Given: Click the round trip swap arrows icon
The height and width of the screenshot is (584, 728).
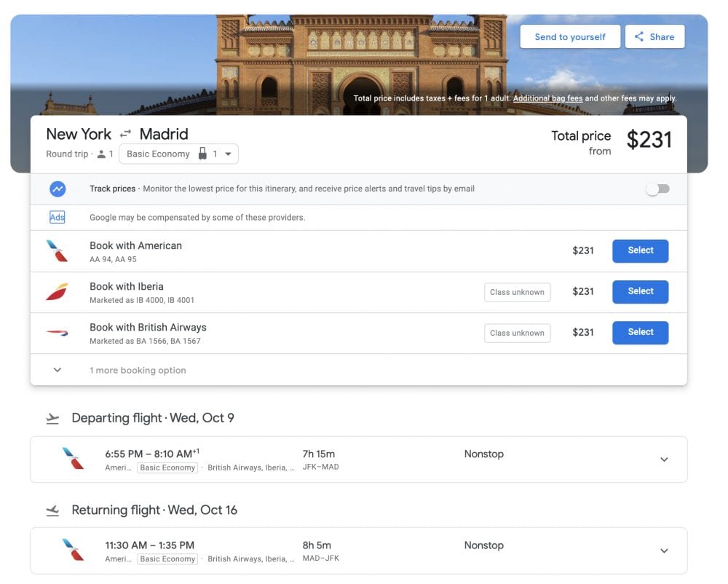Looking at the screenshot, I should tap(125, 134).
